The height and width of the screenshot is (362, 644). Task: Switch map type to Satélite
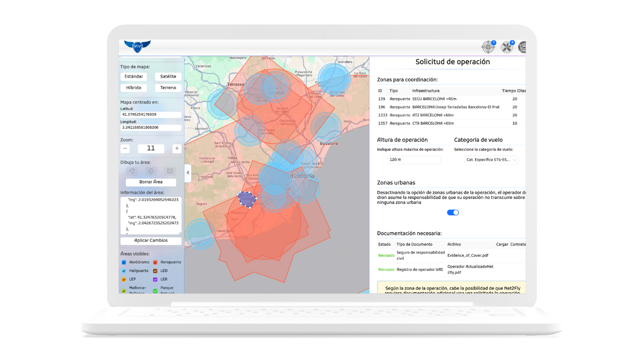pos(168,76)
